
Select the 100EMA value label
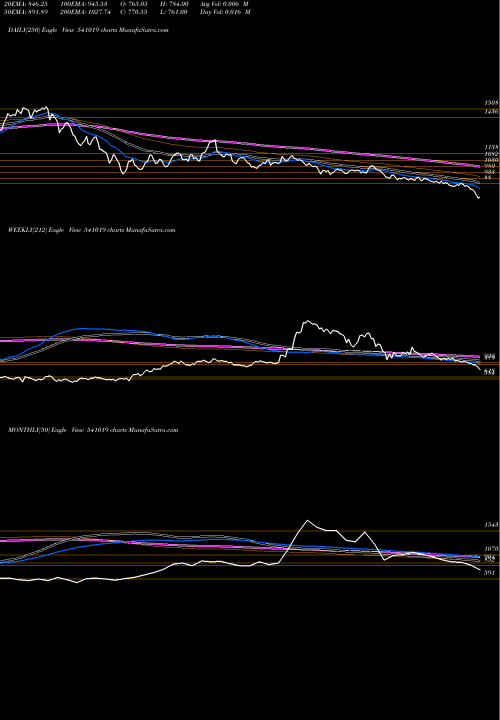[84, 4]
